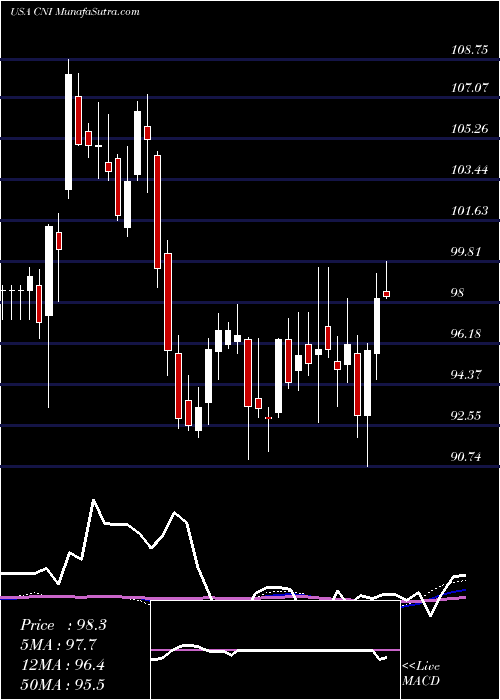Click the 'Price : 98.3' readout

point(63,625)
